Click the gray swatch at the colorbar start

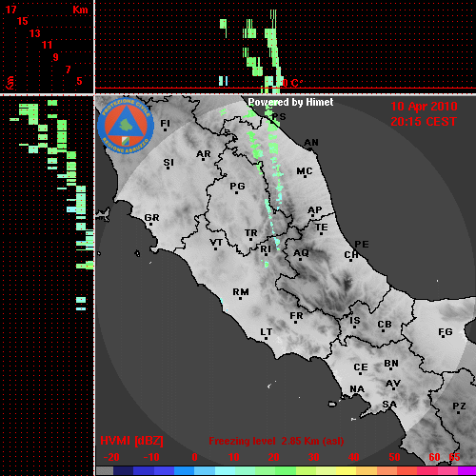pos(105,470)
